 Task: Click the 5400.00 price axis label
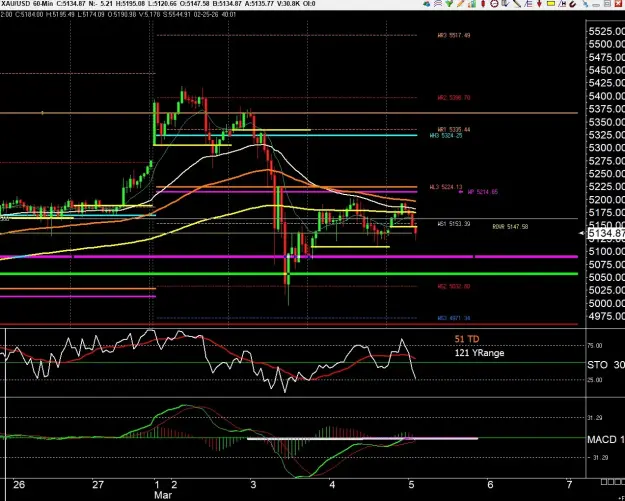[606, 96]
